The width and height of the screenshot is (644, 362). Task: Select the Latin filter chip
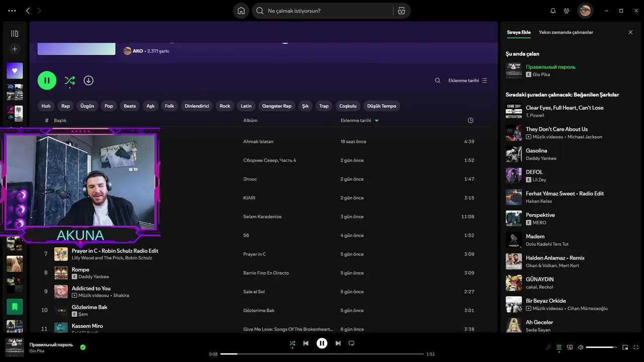[x=246, y=106]
